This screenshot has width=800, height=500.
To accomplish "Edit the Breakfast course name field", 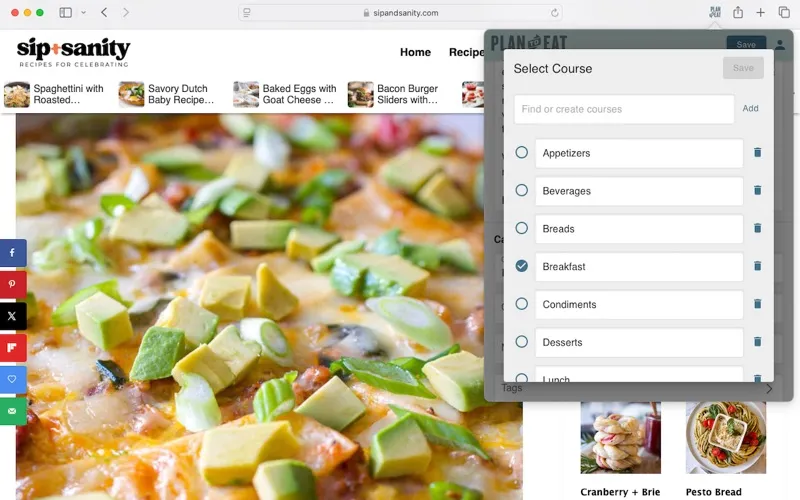I will coord(639,267).
